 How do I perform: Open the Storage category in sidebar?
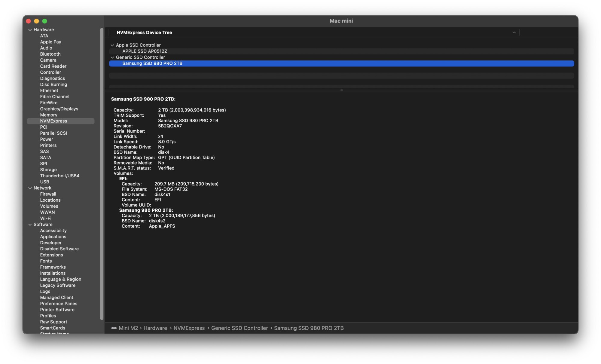pos(48,170)
